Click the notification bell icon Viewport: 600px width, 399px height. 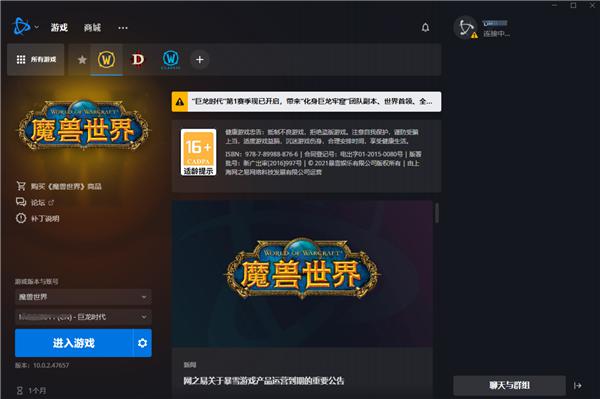425,28
